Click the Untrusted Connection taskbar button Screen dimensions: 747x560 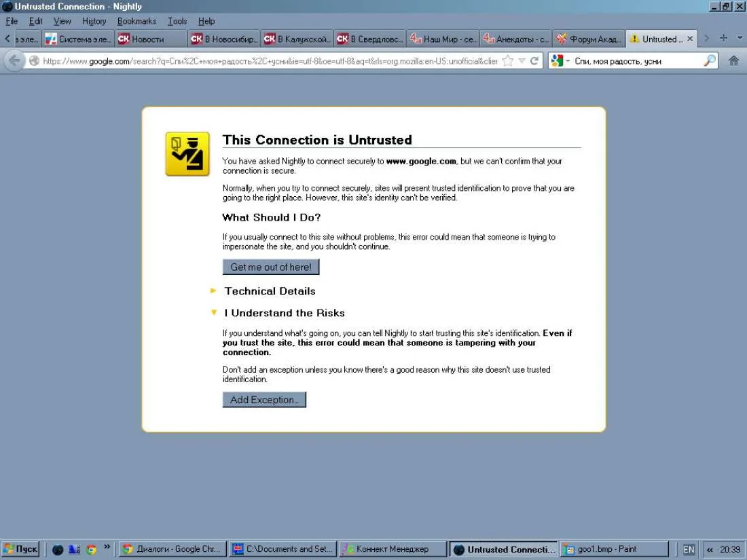tap(504, 549)
